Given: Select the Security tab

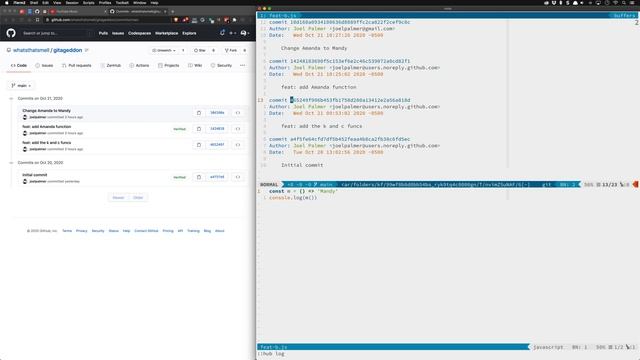Looking at the screenshot, I should 221,65.
